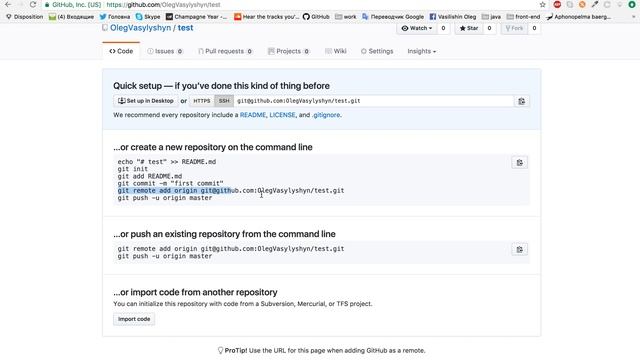Screen dimensions: 640x360
Task: Open the LICENSE link
Action: 282,115
